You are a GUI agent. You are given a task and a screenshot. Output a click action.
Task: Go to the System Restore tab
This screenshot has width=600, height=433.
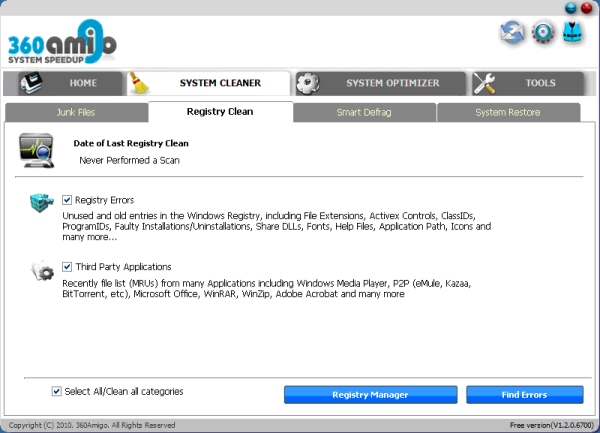click(x=508, y=112)
